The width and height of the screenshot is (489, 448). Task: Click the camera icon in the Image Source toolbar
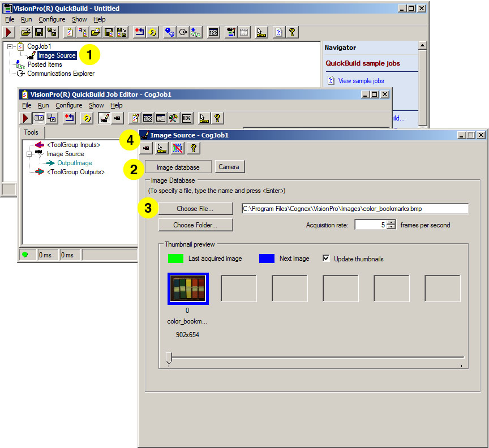(147, 148)
